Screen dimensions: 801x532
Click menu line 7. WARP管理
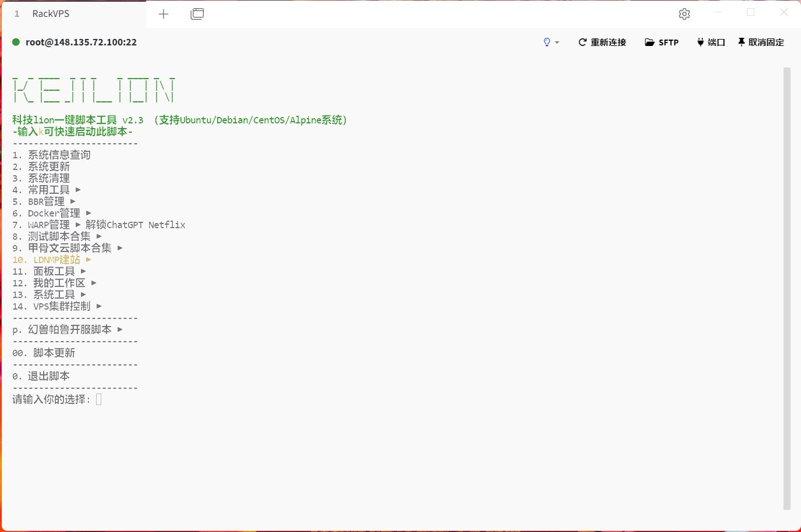(x=47, y=225)
